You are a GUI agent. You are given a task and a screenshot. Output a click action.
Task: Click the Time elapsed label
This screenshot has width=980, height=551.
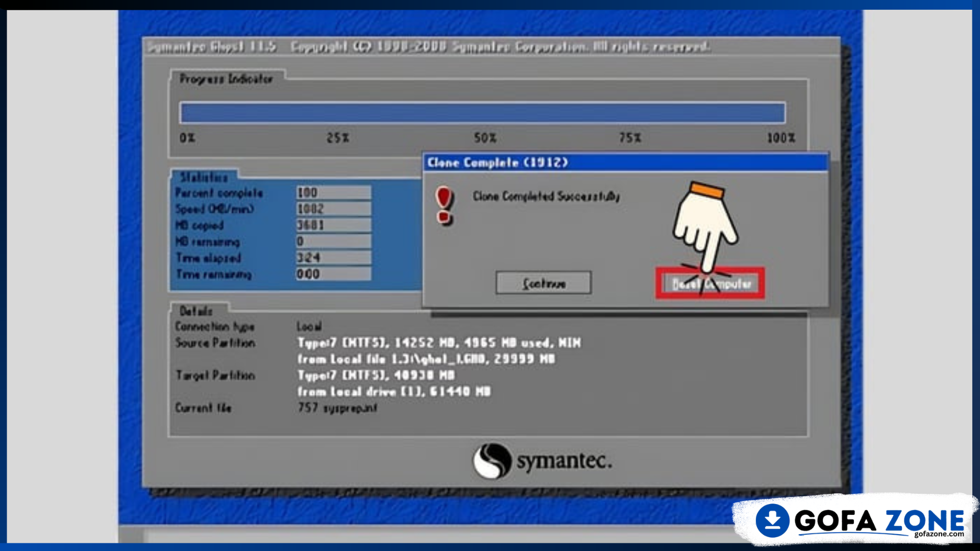(x=208, y=258)
